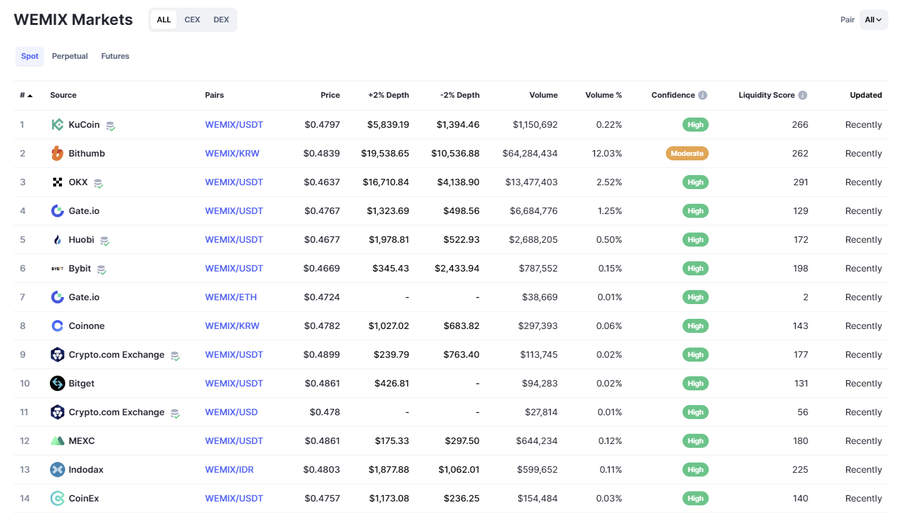900x513 pixels.
Task: Sort table by Source column
Action: (63, 95)
